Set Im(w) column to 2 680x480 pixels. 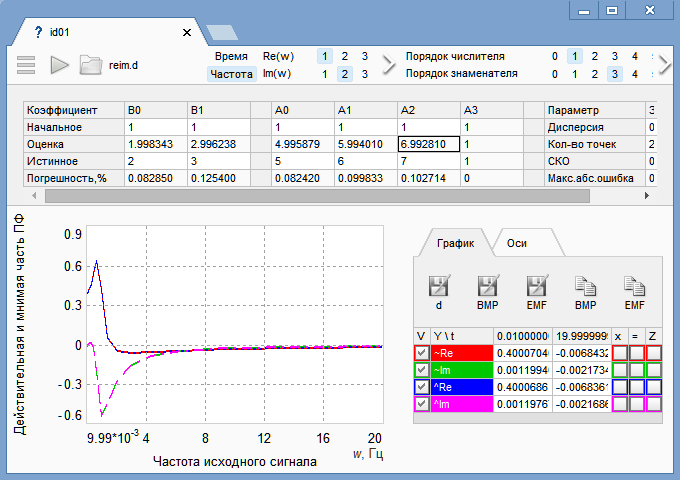(x=345, y=74)
